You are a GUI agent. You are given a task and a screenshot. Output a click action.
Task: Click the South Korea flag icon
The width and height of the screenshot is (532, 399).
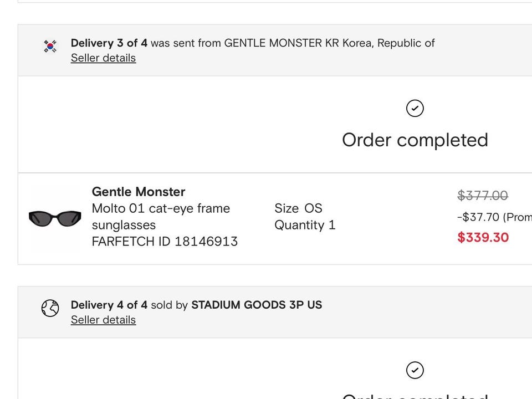coord(50,47)
